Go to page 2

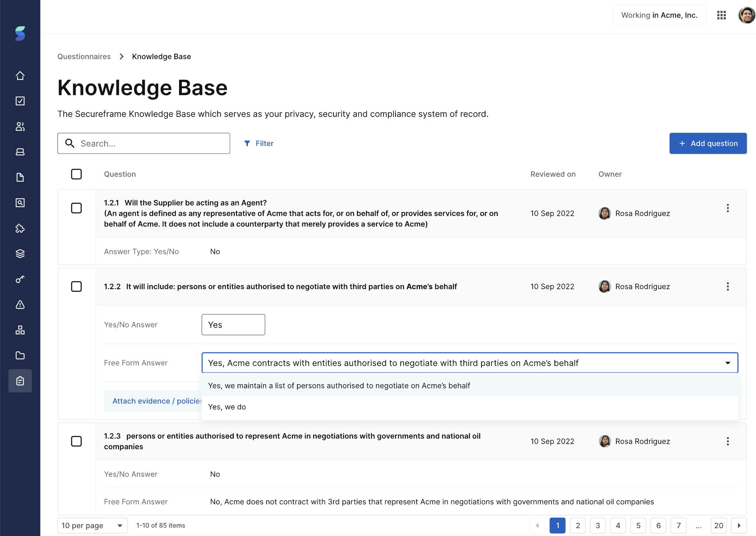pos(578,525)
